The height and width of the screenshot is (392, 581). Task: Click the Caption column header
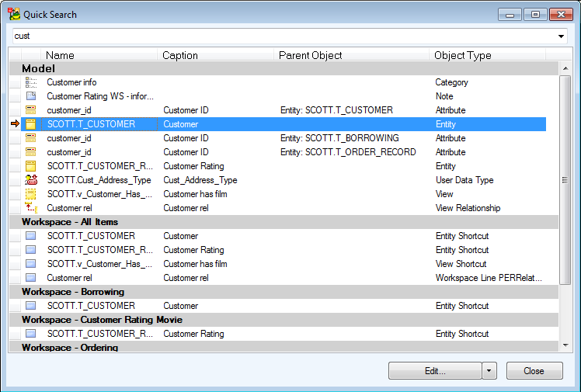pyautogui.click(x=179, y=55)
